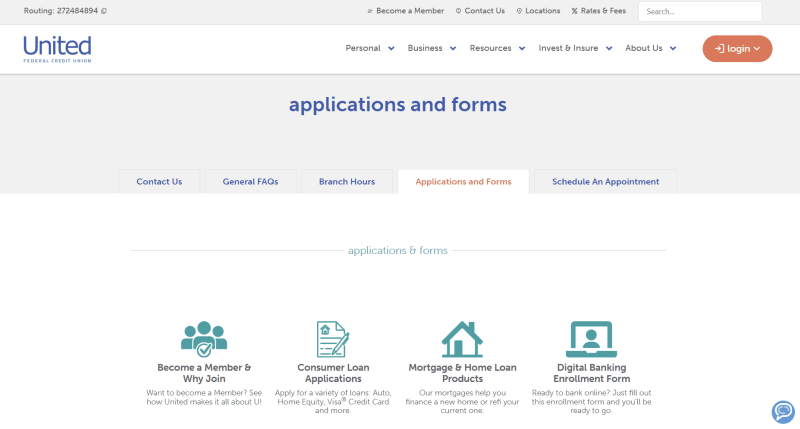Click the Digital Banking laptop icon

[x=591, y=339]
